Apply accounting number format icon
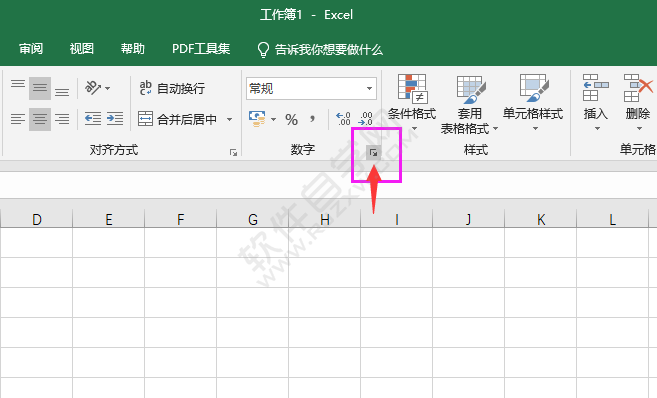657x398 pixels. coord(257,119)
